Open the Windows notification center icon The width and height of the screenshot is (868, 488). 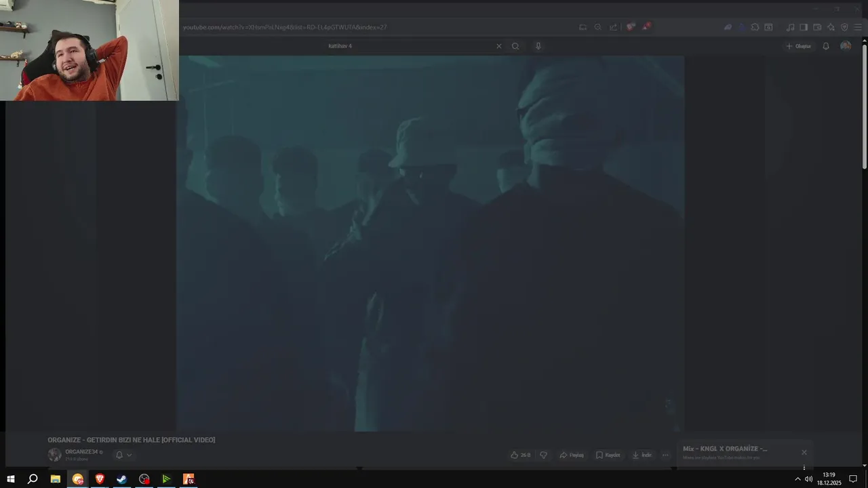[x=853, y=479]
